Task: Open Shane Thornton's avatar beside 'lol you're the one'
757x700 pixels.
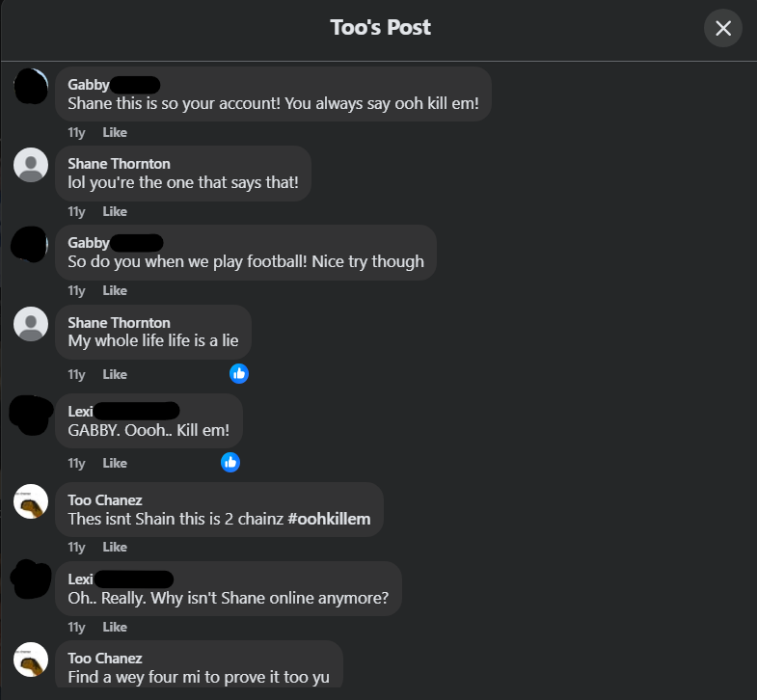Action: pyautogui.click(x=31, y=165)
